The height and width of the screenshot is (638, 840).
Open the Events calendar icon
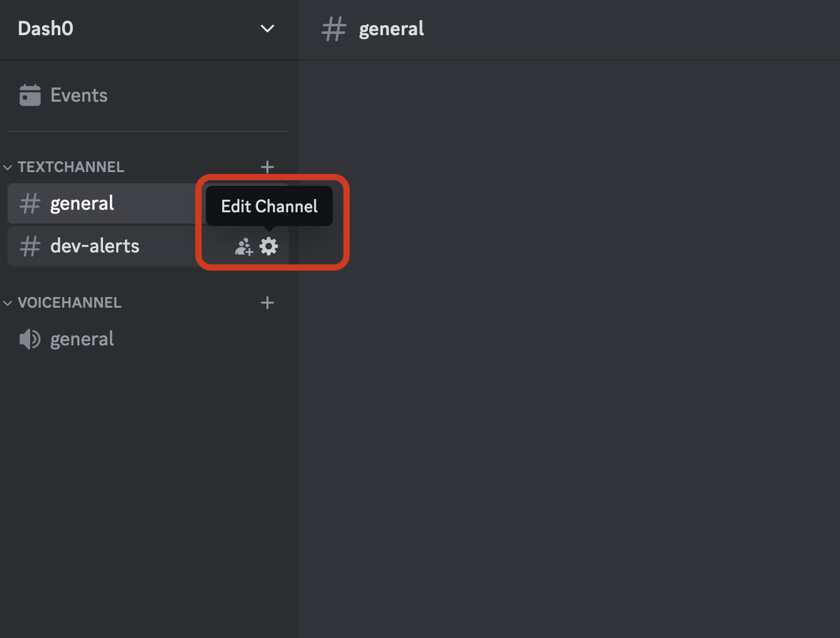click(x=30, y=95)
